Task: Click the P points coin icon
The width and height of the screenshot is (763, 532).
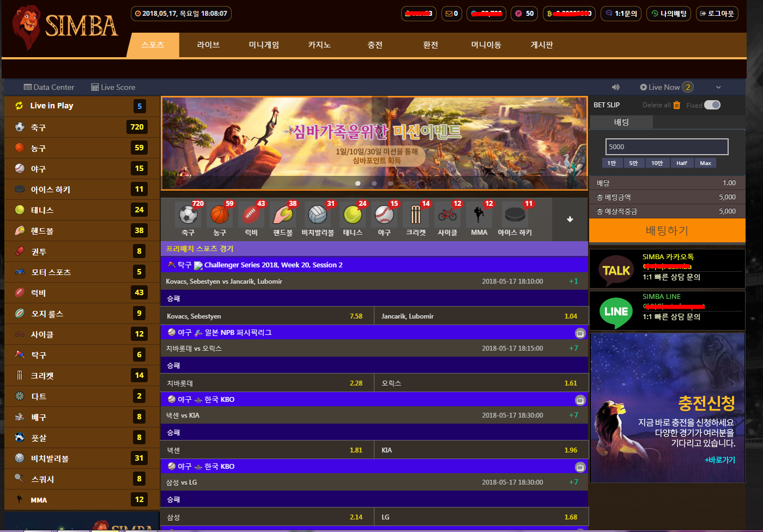Action: [519, 14]
